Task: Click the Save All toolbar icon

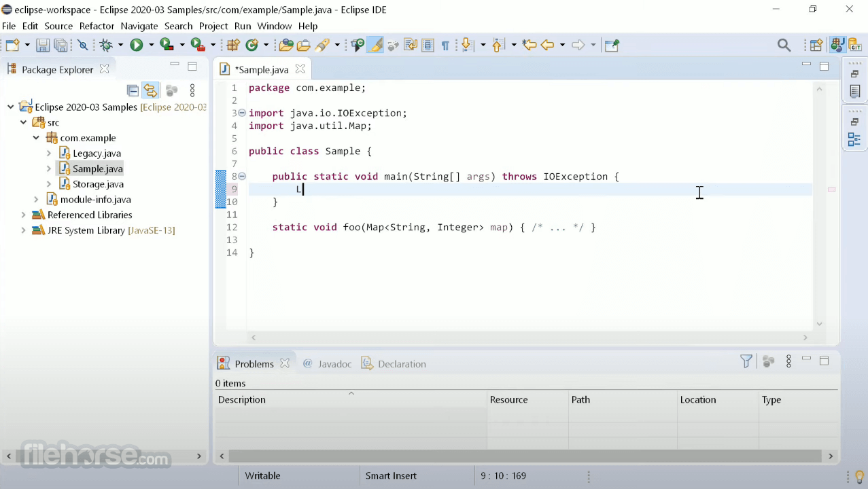Action: (x=61, y=46)
